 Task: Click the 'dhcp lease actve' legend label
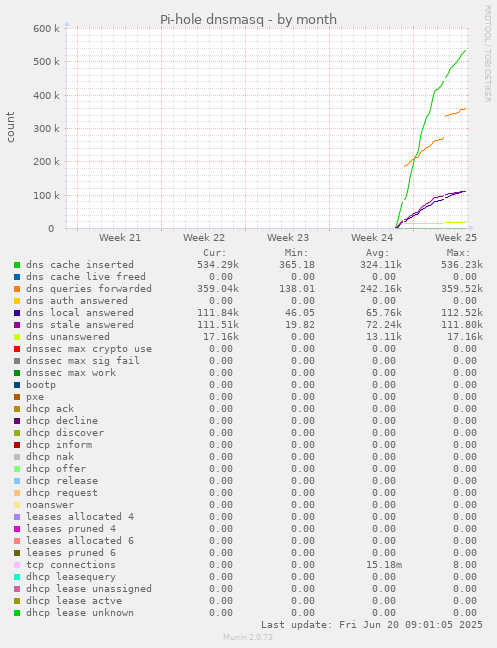(74, 601)
